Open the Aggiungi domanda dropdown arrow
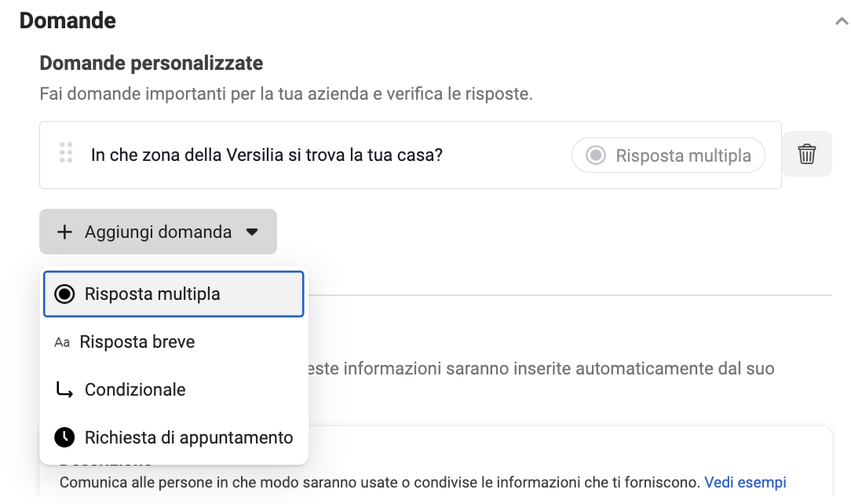Image resolution: width=851 pixels, height=504 pixels. [x=252, y=232]
